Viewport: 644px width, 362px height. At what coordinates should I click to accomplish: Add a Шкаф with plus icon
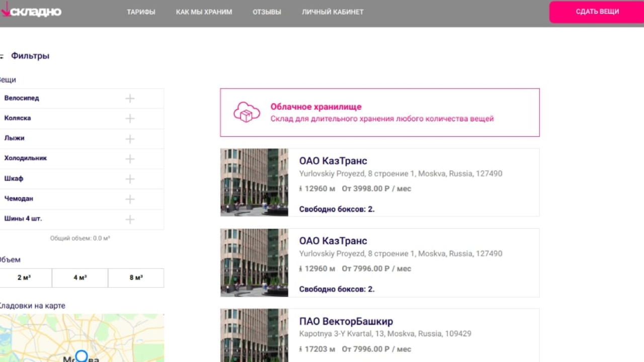(130, 179)
